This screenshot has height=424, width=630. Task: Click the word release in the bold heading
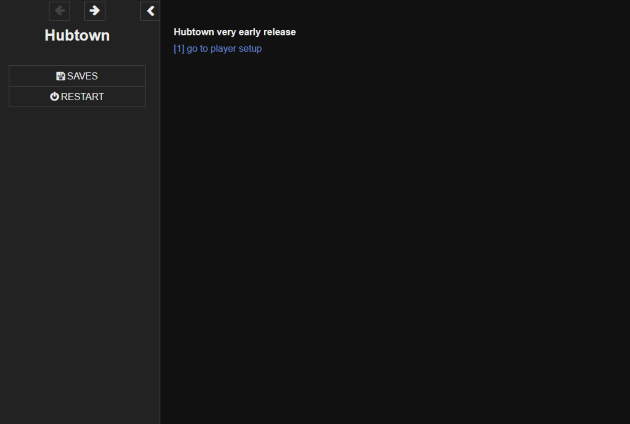[x=280, y=32]
